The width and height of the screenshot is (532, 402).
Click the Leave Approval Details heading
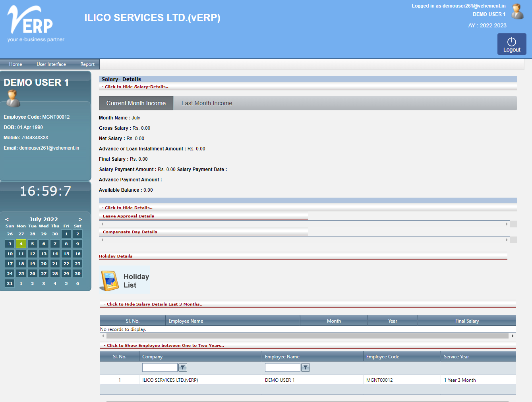coord(128,216)
